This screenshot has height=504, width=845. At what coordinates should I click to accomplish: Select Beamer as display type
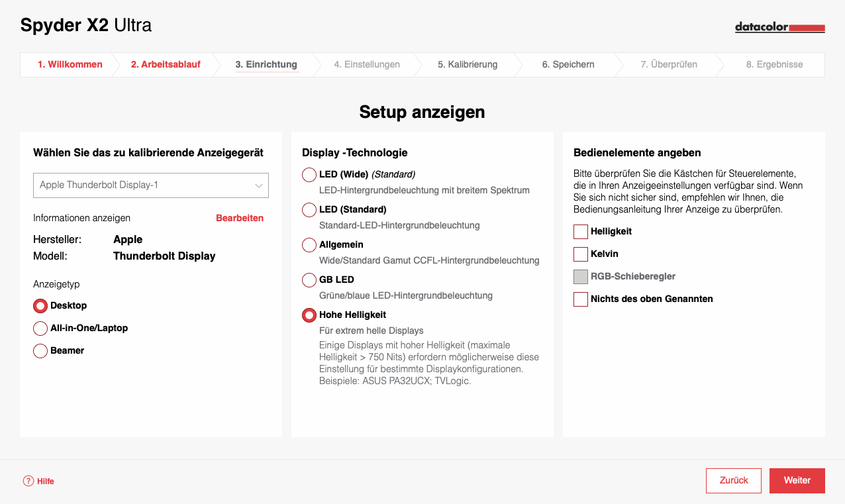[x=40, y=351]
